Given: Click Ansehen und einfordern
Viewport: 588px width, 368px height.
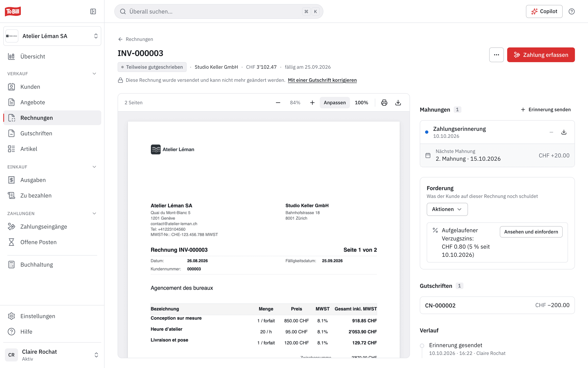Looking at the screenshot, I should click(x=531, y=232).
